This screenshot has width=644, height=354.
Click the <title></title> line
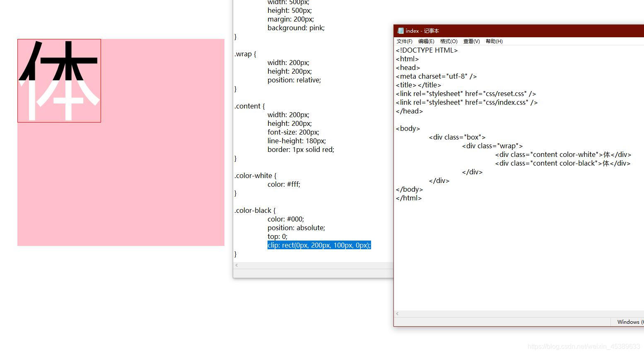click(x=418, y=85)
